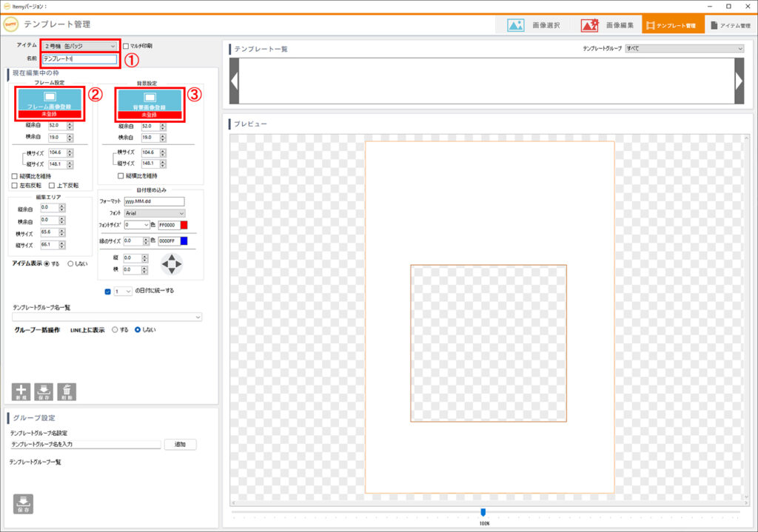
Task: Select する for LINE上に表示
Action: pos(115,329)
